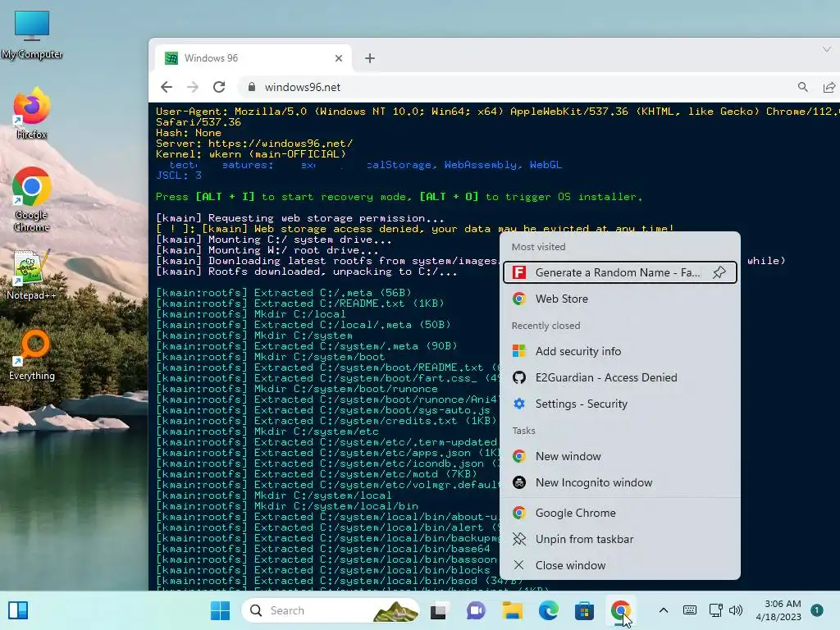Reopen E2Guardian - Access Denied page
Screen dimensions: 840x630
click(620, 377)
